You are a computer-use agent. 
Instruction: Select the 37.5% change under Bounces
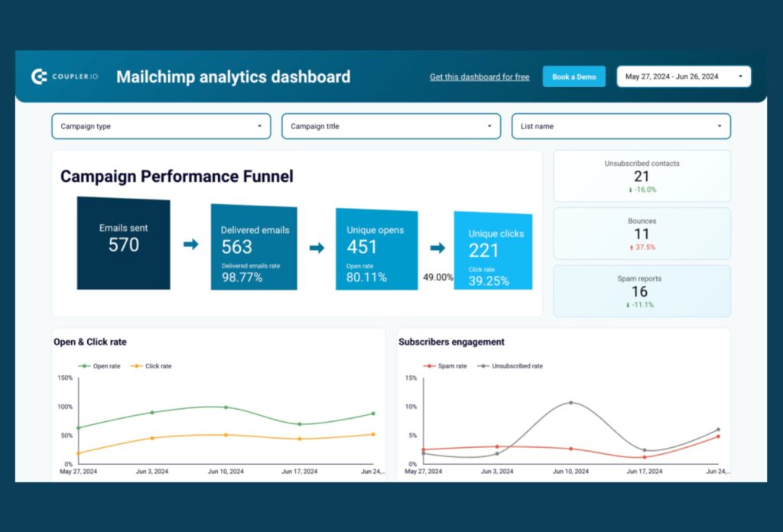coord(642,247)
